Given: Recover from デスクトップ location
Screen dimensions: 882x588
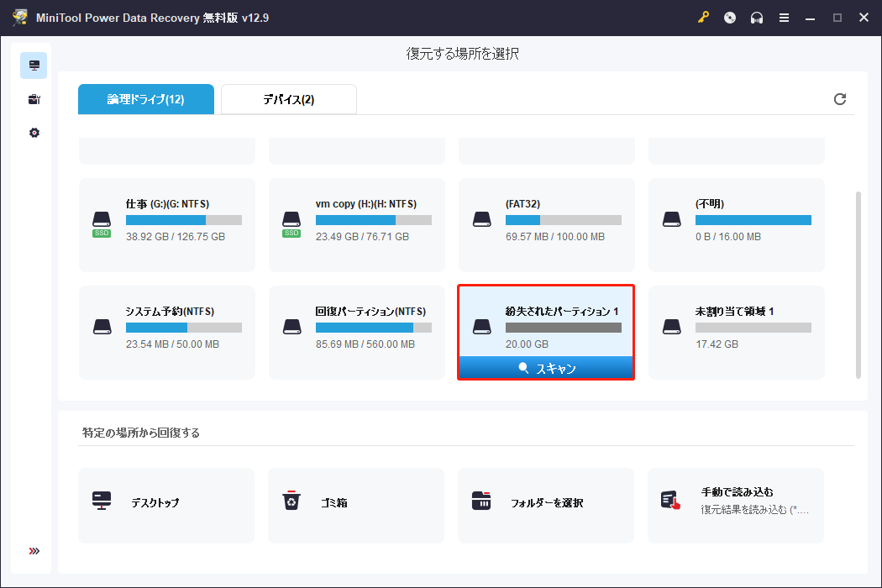Looking at the screenshot, I should coord(166,506).
